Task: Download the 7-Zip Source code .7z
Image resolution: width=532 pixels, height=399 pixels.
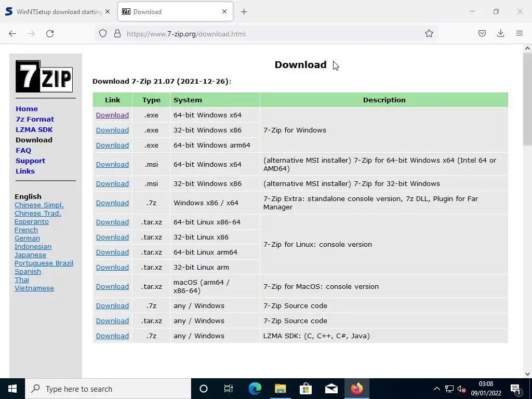Action: (112, 305)
